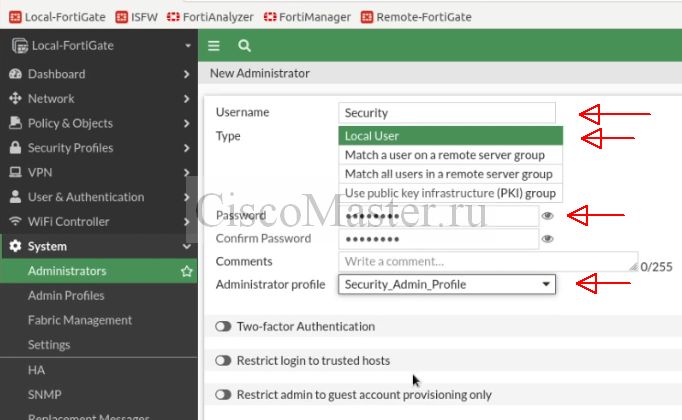
Task: Enable Two-factor Authentication toggle
Action: [x=223, y=326]
